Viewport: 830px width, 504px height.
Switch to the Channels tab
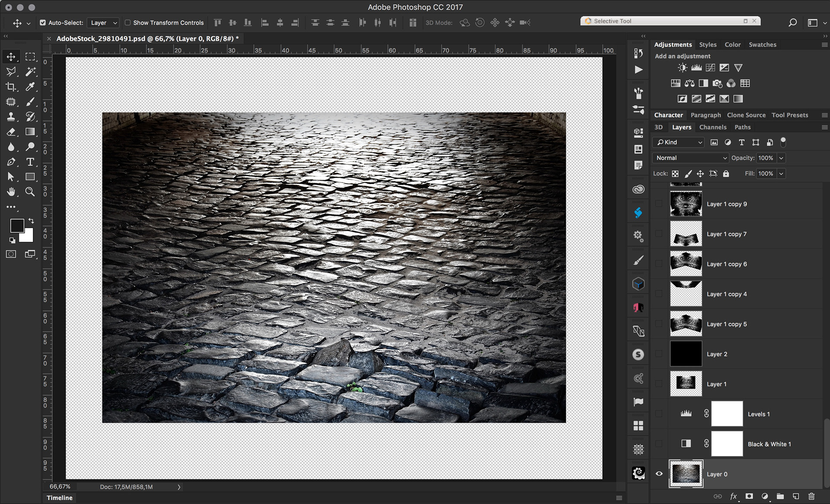713,127
